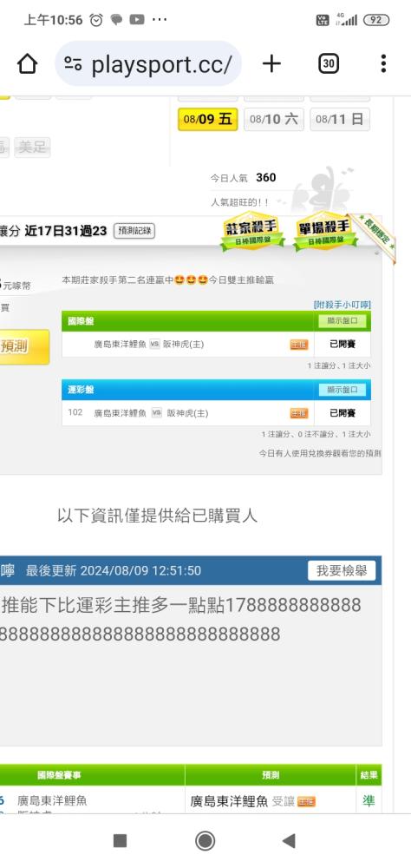Select the 08/11 日 date tab
Image resolution: width=411 pixels, height=868 pixels.
click(340, 120)
